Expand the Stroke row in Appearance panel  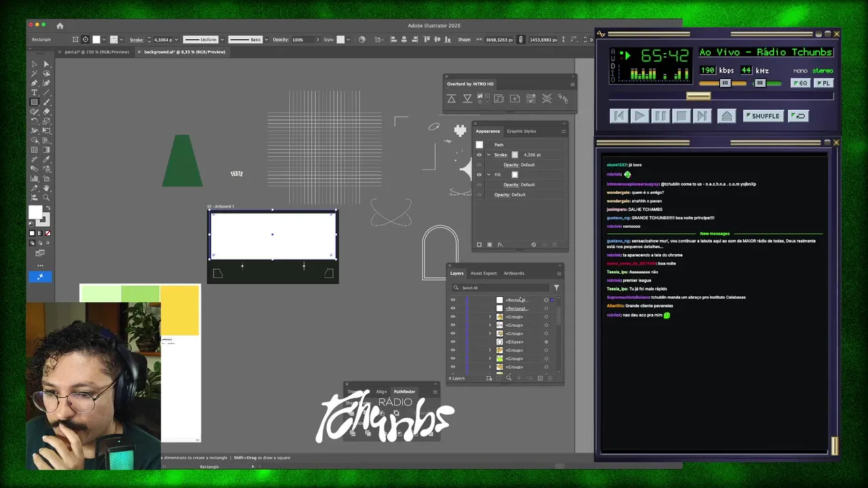click(488, 155)
